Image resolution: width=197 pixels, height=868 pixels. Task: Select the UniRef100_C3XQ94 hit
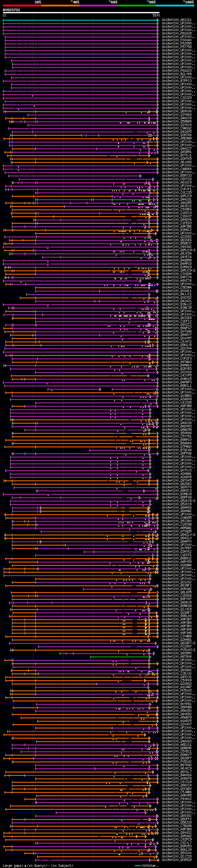177,274
